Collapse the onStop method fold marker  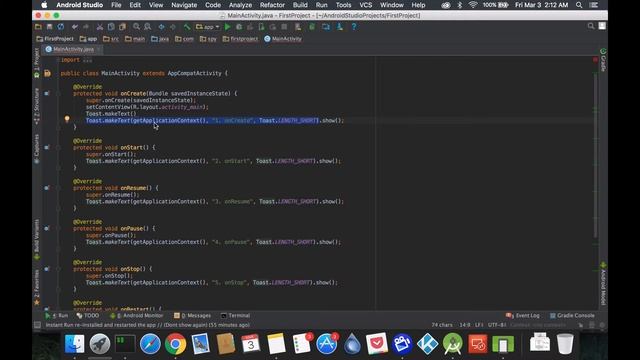58,269
